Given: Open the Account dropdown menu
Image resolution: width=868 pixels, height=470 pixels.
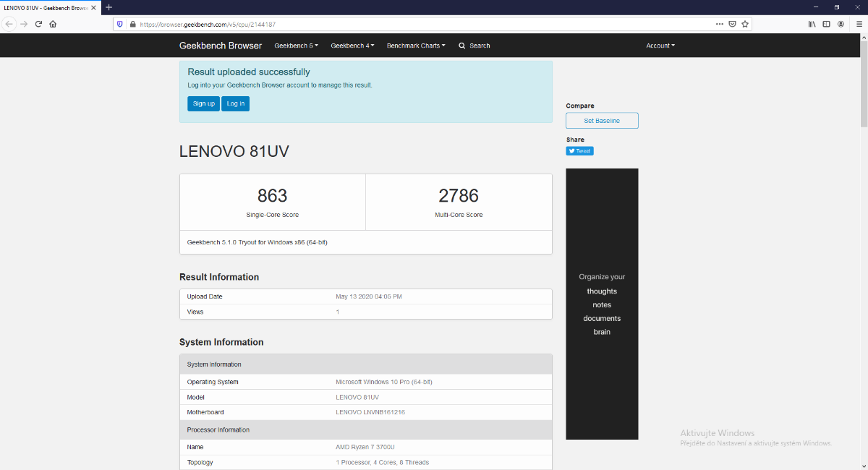Looking at the screenshot, I should [660, 46].
